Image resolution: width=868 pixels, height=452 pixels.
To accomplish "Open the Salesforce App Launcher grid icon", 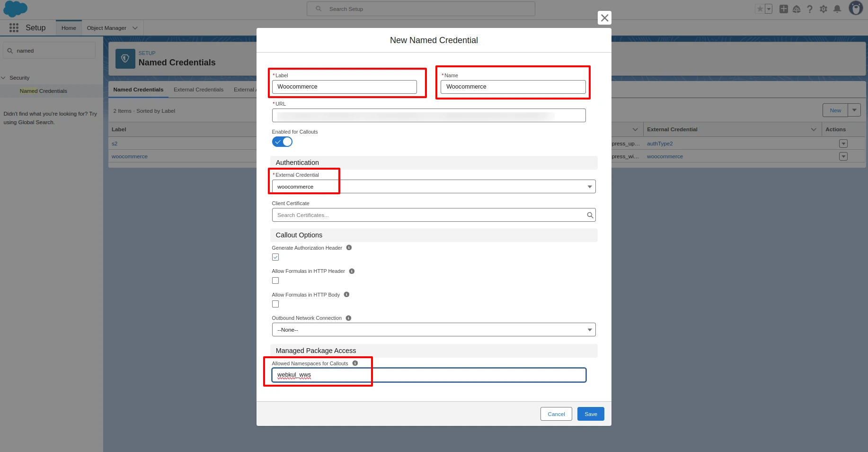I will [x=14, y=27].
